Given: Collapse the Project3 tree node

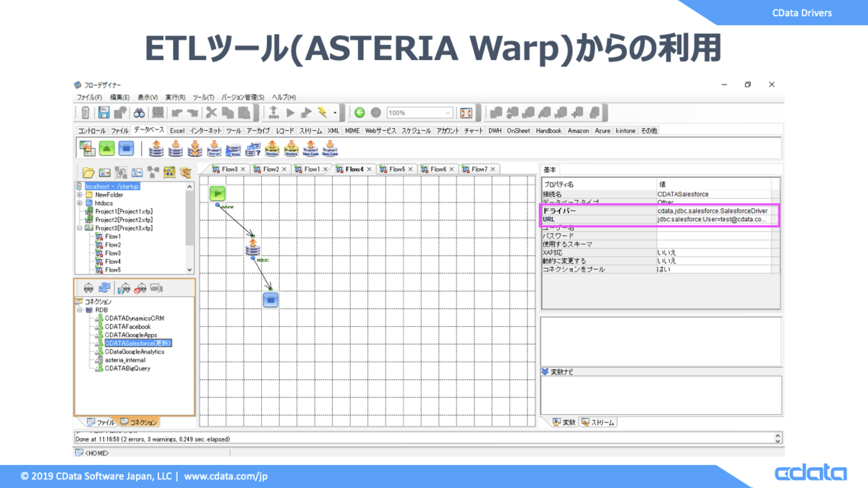Looking at the screenshot, I should (x=80, y=228).
